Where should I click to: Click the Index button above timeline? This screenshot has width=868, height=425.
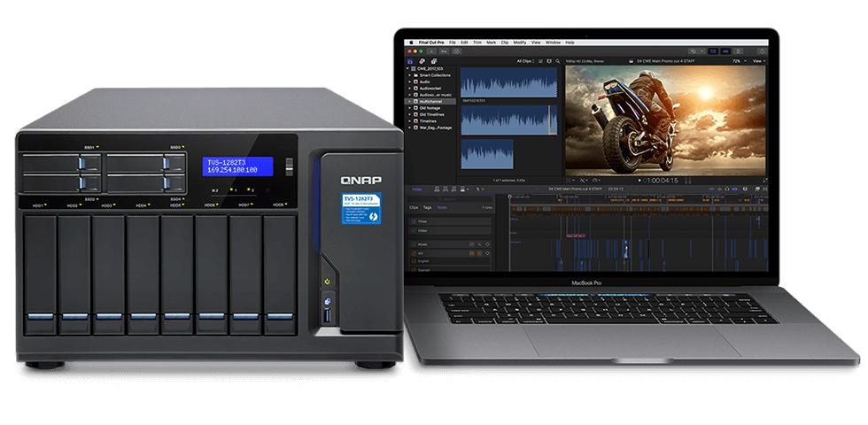point(417,189)
